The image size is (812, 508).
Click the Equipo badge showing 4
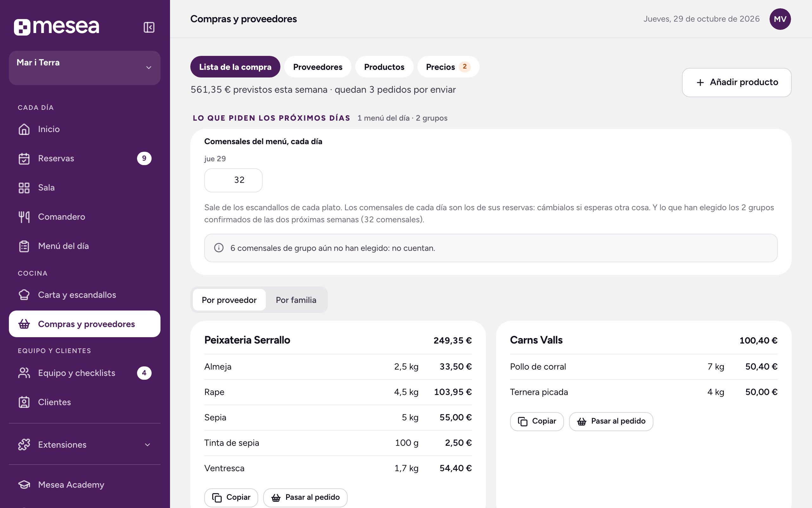coord(144,373)
